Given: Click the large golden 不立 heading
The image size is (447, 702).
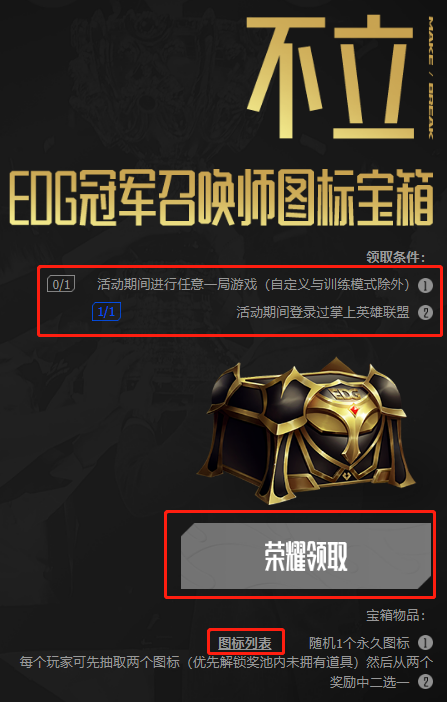Looking at the screenshot, I should point(330,77).
